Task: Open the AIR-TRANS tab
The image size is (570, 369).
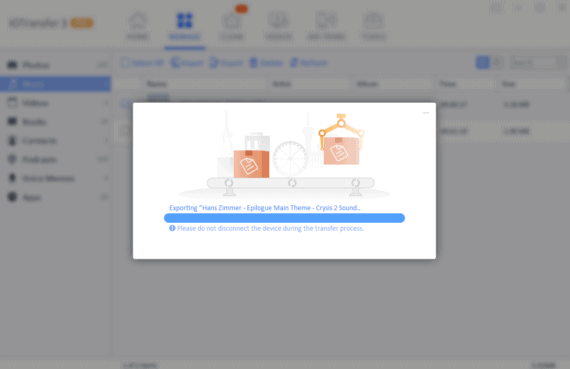Action: (x=326, y=25)
